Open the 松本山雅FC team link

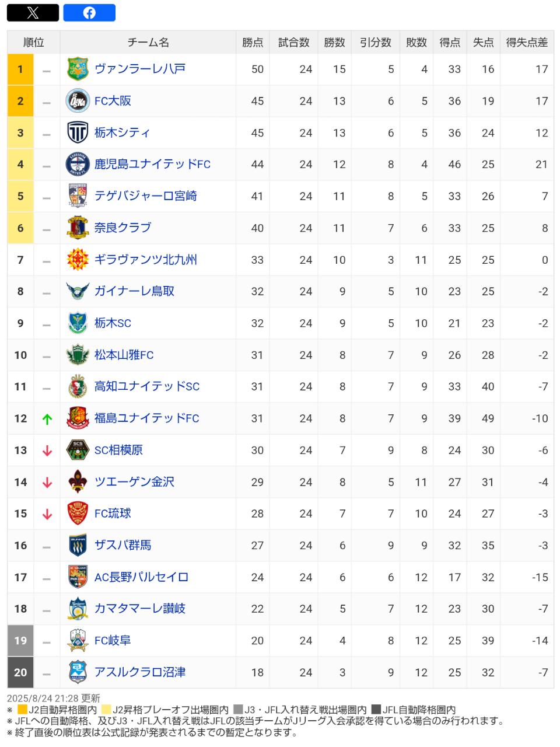124,355
